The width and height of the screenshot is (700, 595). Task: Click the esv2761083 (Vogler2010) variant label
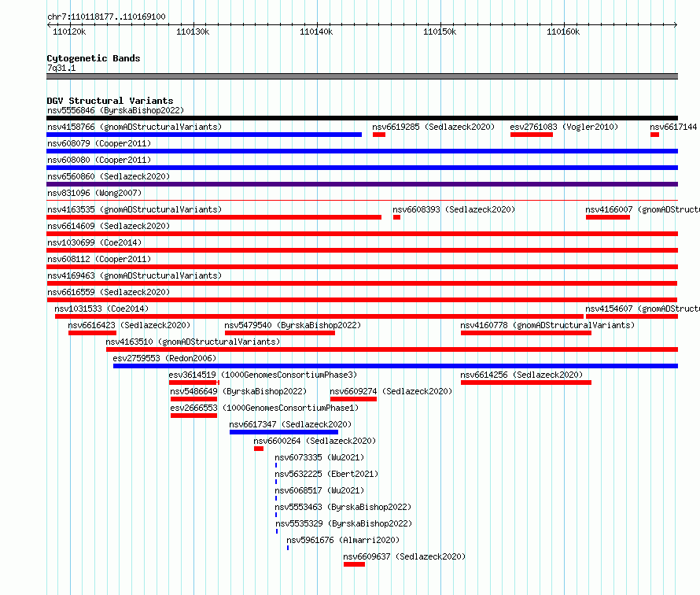pos(564,127)
